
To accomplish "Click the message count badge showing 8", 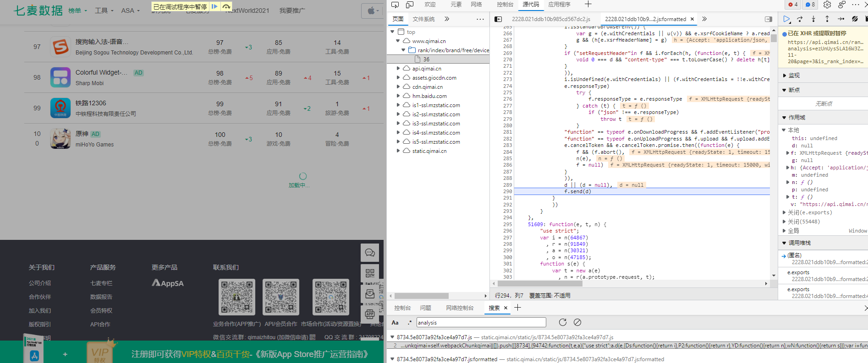I will [x=810, y=5].
